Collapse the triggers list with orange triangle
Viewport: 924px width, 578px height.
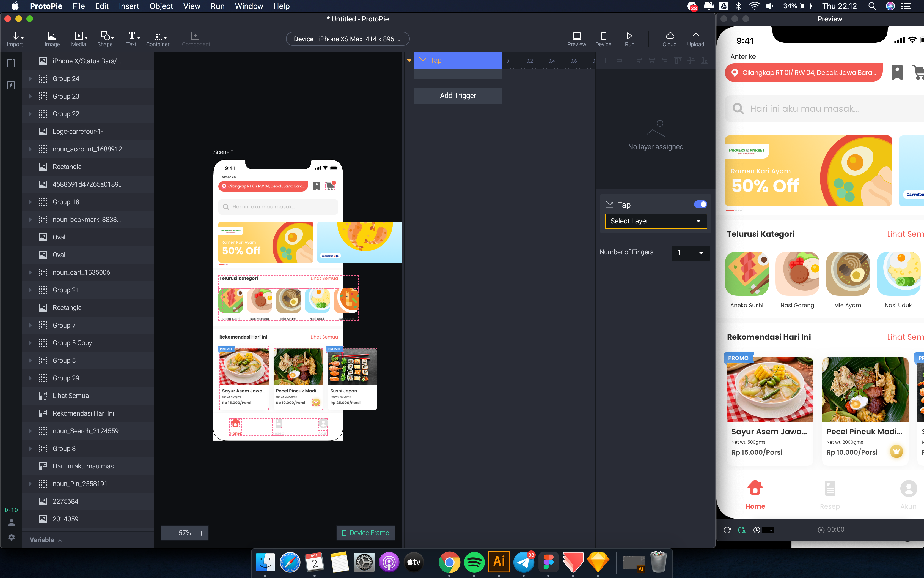(409, 61)
